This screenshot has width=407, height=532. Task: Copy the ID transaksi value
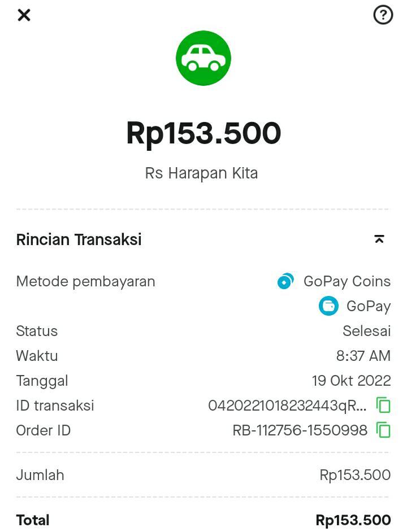pyautogui.click(x=383, y=405)
